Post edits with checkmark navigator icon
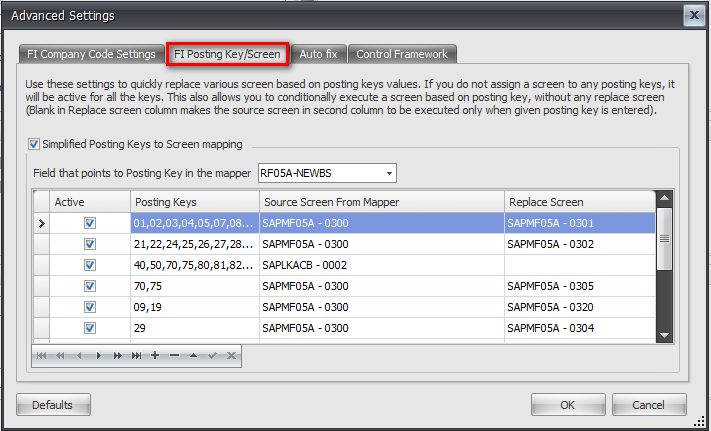 212,356
